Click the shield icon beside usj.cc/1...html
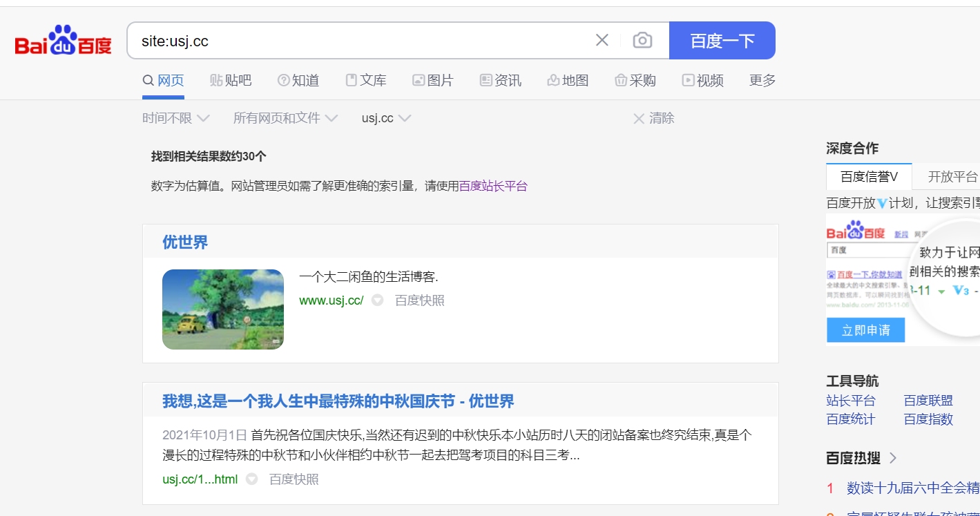 coord(252,479)
